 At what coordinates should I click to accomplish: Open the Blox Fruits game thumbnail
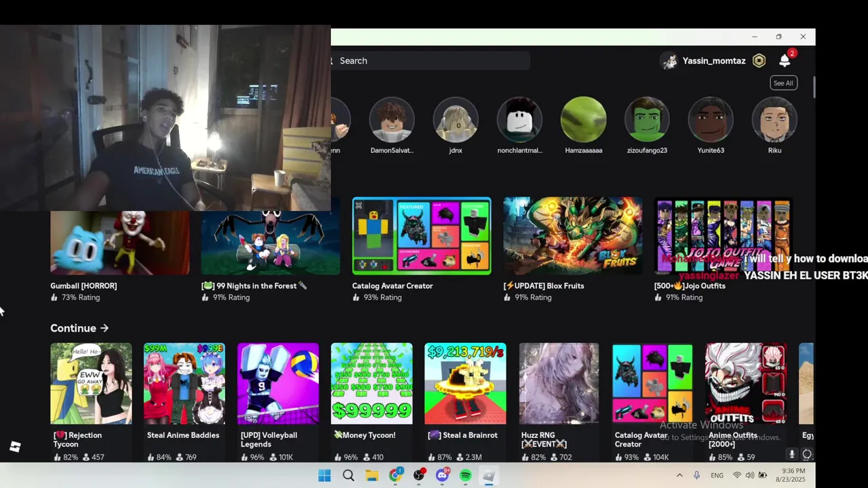click(x=573, y=236)
